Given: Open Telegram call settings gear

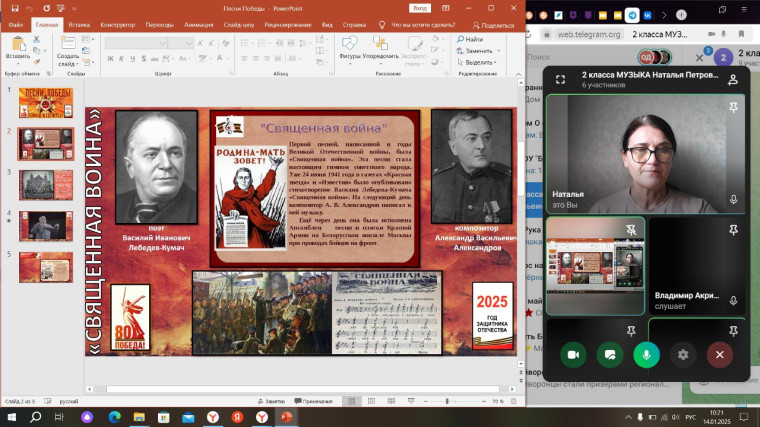Looking at the screenshot, I should pyautogui.click(x=683, y=355).
